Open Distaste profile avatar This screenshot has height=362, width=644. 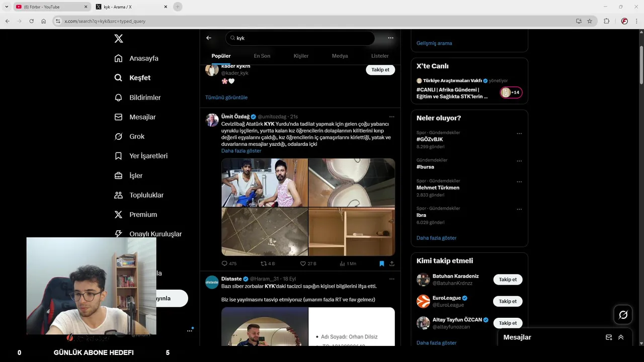[x=212, y=282]
